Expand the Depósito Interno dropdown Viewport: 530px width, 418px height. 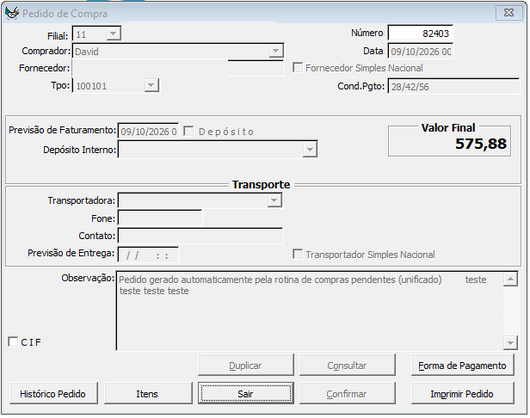(x=310, y=149)
